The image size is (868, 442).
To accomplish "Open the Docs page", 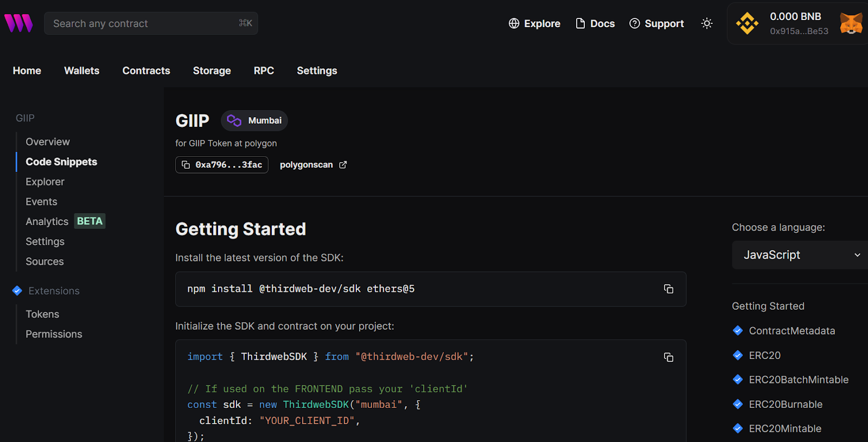I will click(595, 23).
